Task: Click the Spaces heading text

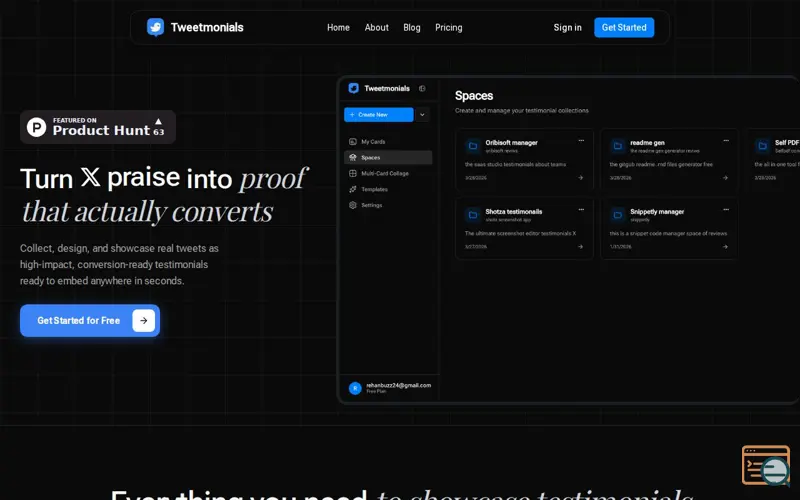Action: click(474, 96)
